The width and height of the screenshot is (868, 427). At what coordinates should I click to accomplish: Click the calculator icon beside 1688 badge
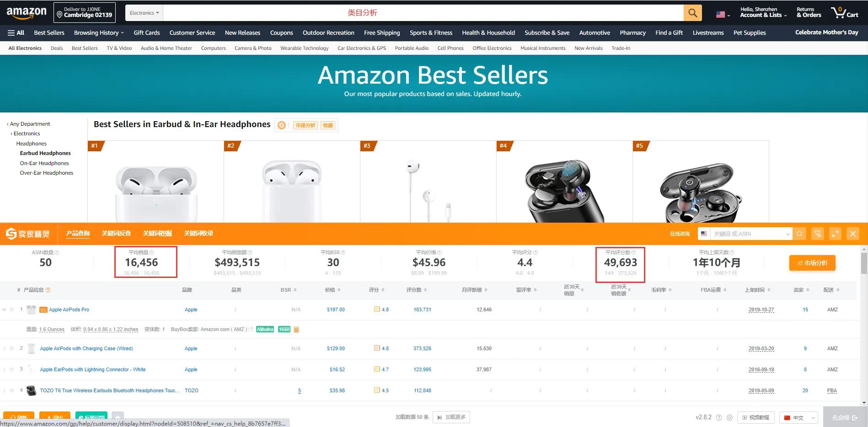click(x=296, y=330)
